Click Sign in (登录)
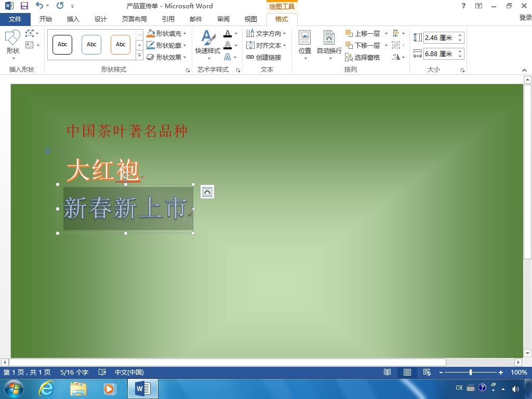 (525, 18)
